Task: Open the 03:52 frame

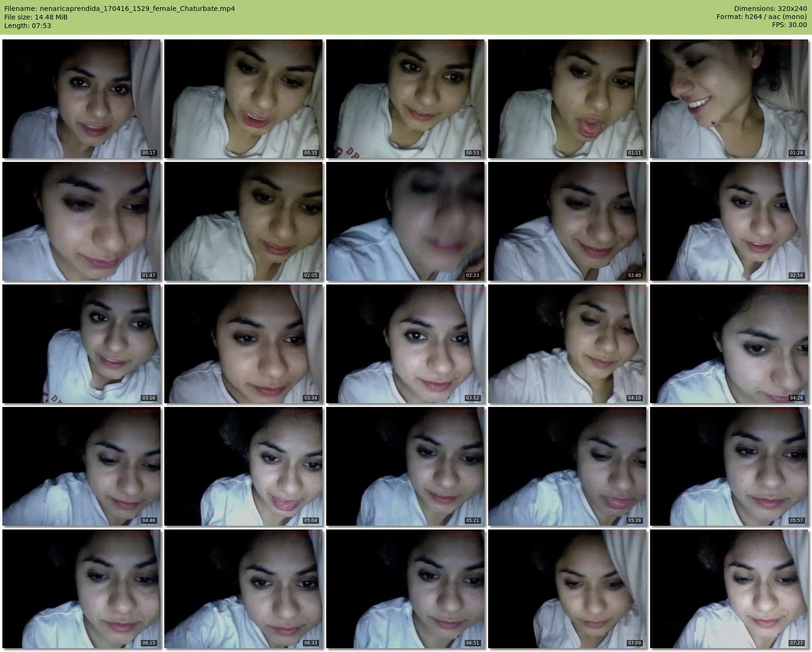Action: coord(406,344)
